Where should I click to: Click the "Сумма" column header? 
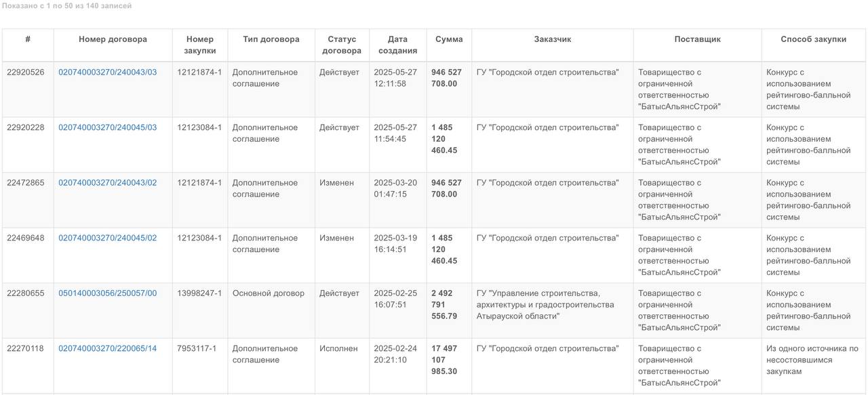(x=449, y=39)
